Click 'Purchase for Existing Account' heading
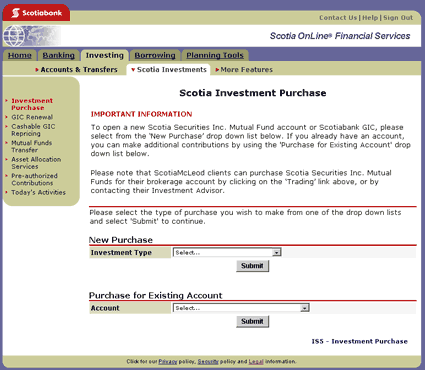 155,295
